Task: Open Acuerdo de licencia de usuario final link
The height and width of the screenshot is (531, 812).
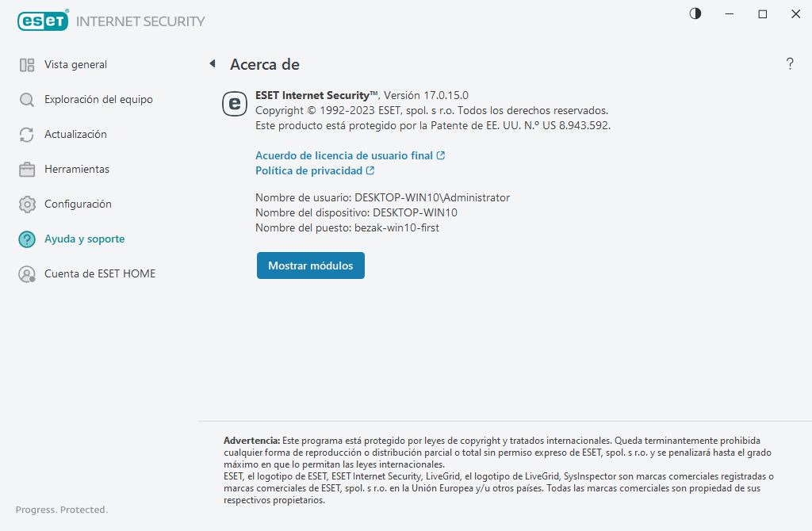Action: click(344, 156)
